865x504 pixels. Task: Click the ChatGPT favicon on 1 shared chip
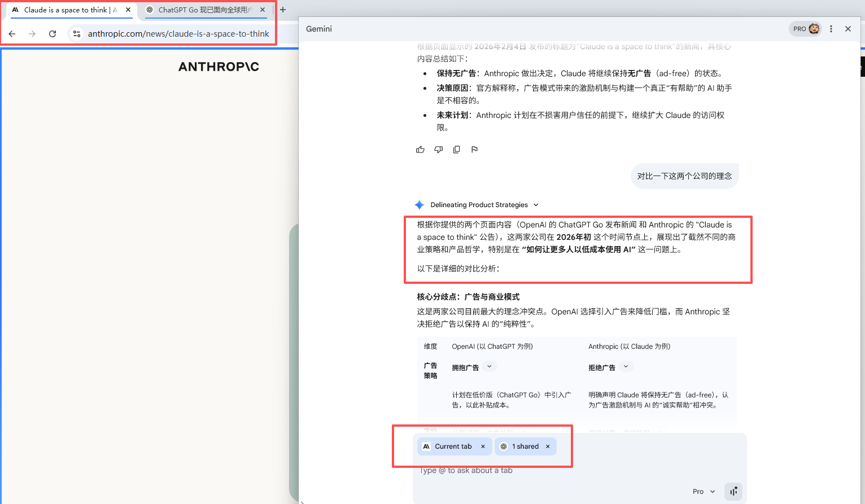coord(504,446)
